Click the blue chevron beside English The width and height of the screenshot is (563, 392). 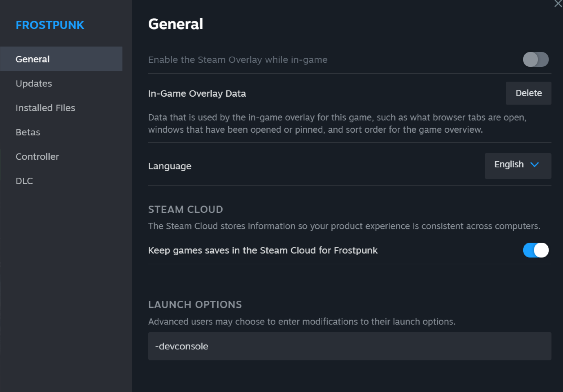click(x=534, y=165)
